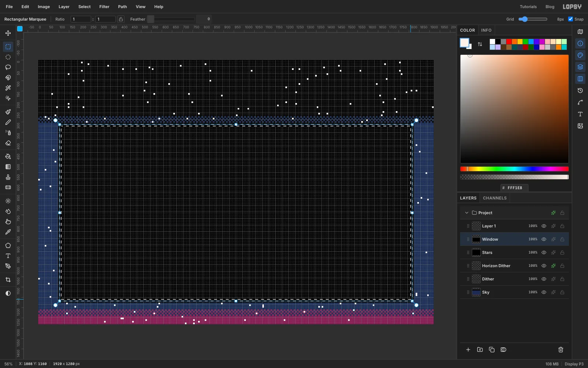Screen dimensions: 588x368
Task: Toggle visibility of the Sky layer
Action: [544, 292]
